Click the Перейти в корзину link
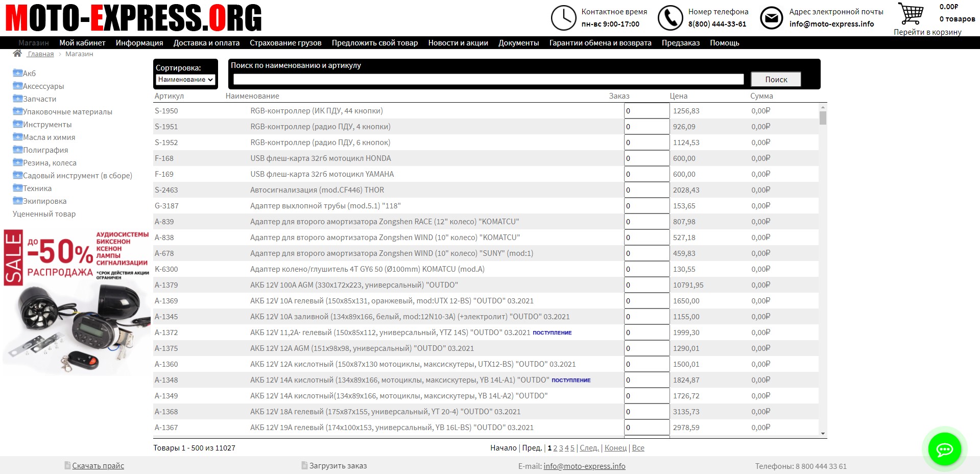The height and width of the screenshot is (474, 980). point(927,32)
